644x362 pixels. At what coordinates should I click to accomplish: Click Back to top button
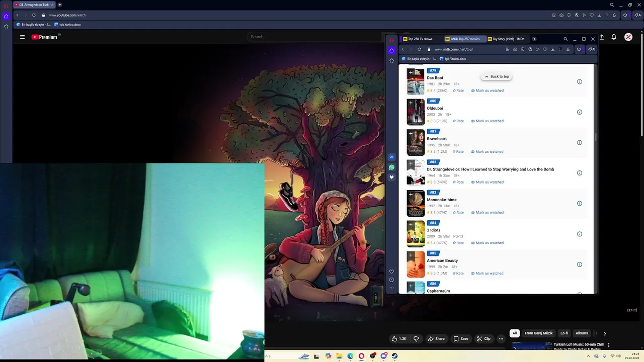coord(497,76)
